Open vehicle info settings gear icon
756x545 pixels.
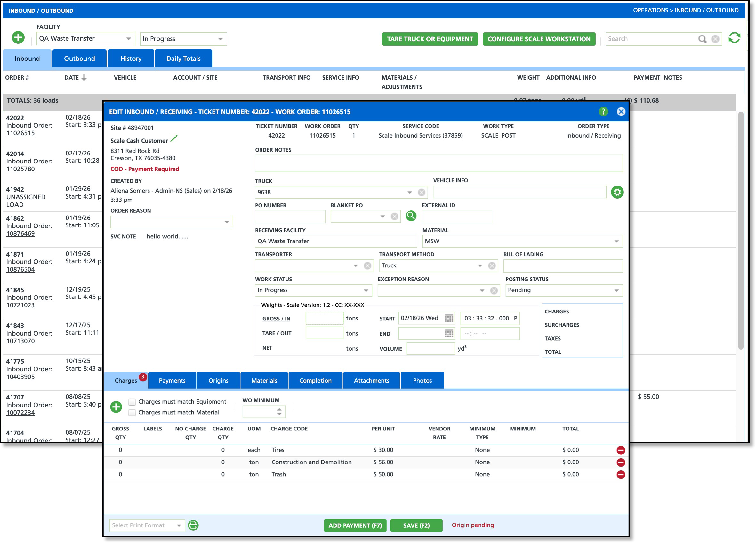point(617,192)
